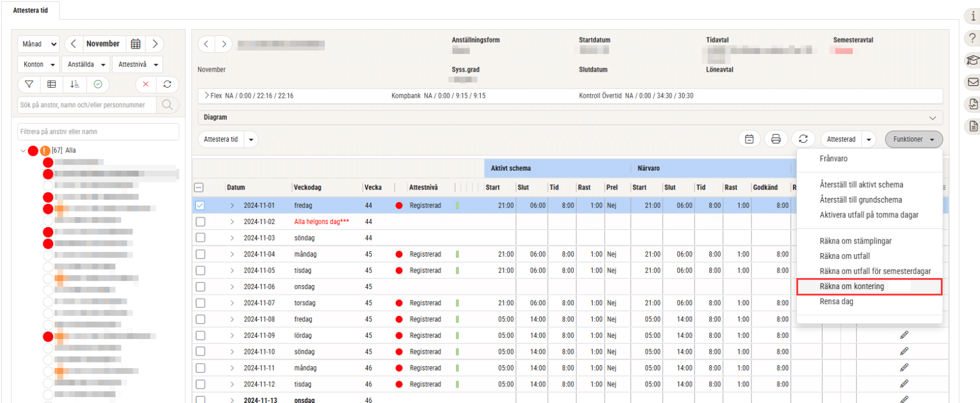Image resolution: width=980 pixels, height=403 pixels.
Task: Reload the time table left of Attesterad
Action: (x=803, y=139)
